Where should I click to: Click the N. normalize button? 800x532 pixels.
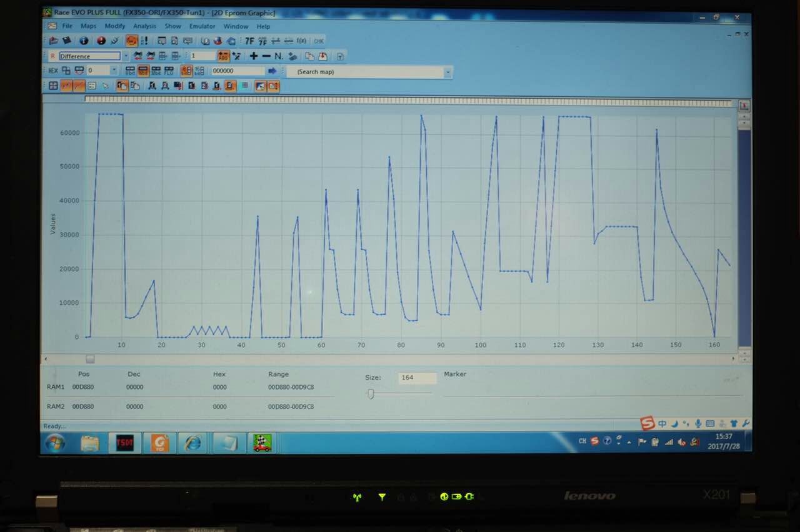(278, 56)
